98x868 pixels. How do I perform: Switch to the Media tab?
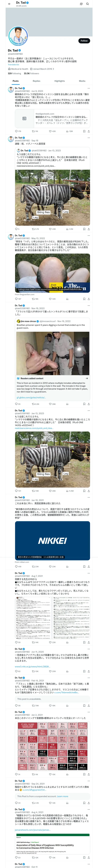(82, 81)
